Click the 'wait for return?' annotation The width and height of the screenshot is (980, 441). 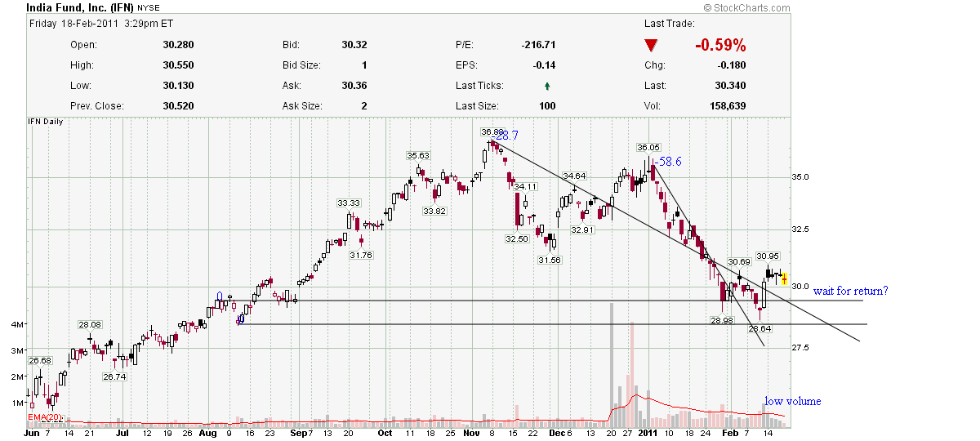pyautogui.click(x=849, y=292)
